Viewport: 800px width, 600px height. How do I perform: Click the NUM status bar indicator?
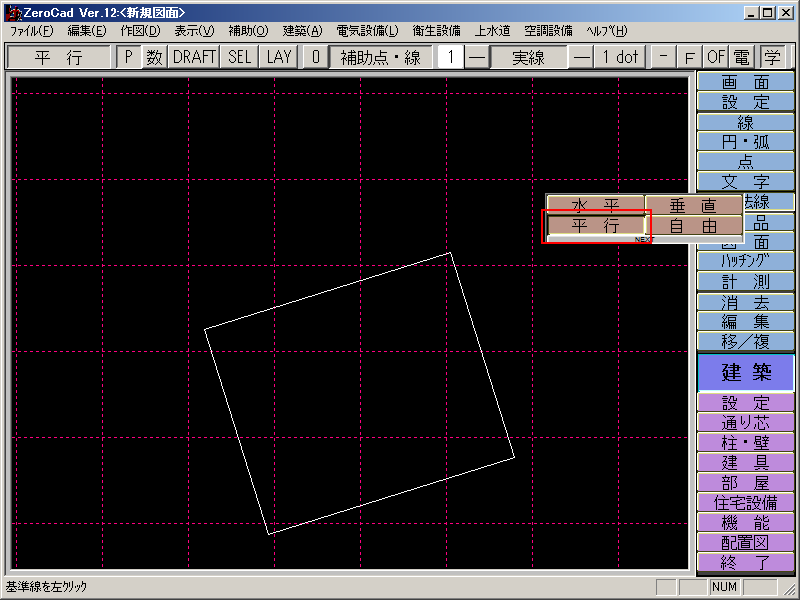pos(724,587)
